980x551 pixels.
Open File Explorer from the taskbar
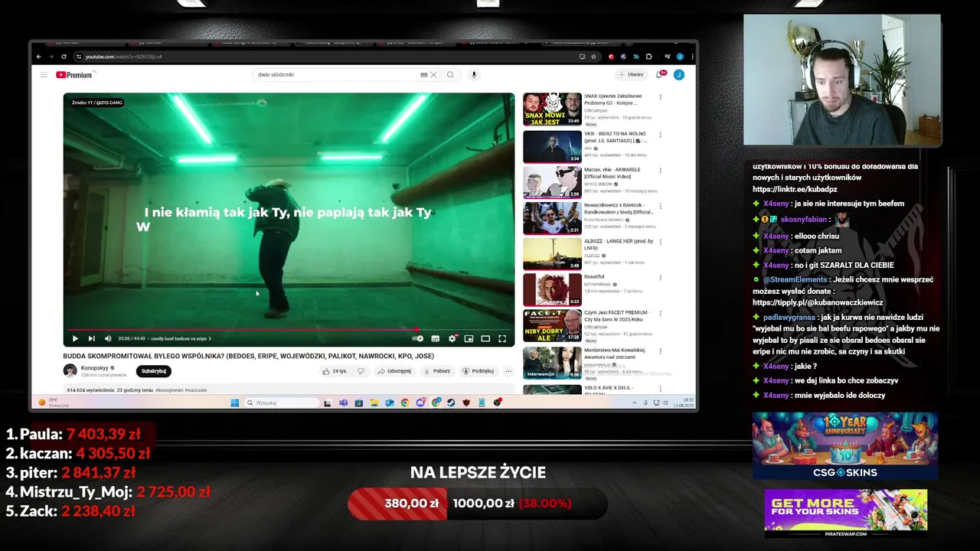pos(374,403)
